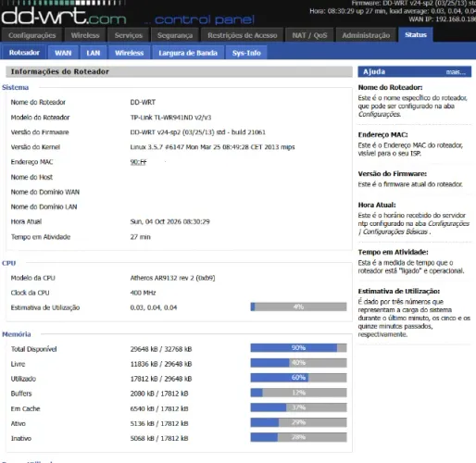Click the uptime value '27 min'
This screenshot has height=463, width=476.
140,237
